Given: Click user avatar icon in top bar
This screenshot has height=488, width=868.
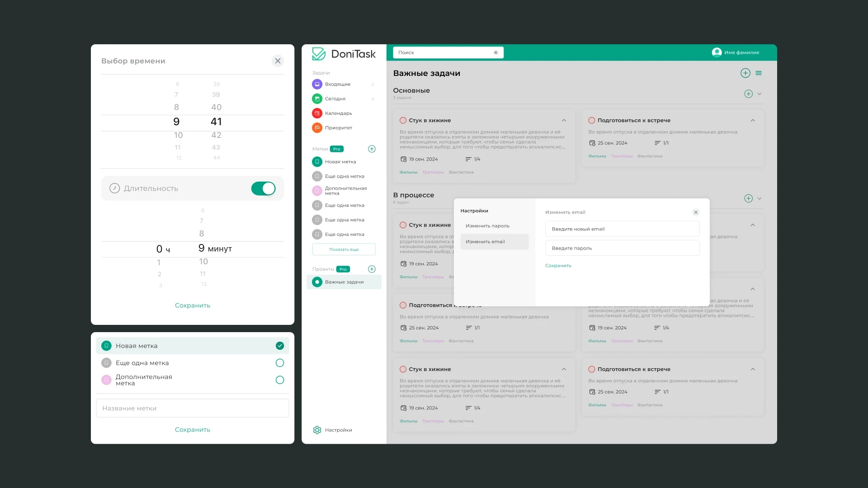Looking at the screenshot, I should (x=717, y=52).
